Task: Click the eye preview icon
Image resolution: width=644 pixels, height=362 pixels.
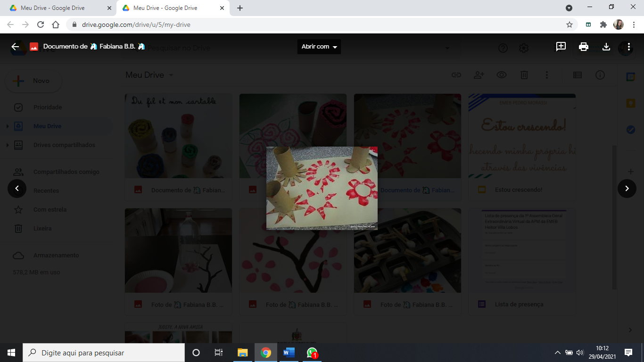Action: tap(501, 75)
